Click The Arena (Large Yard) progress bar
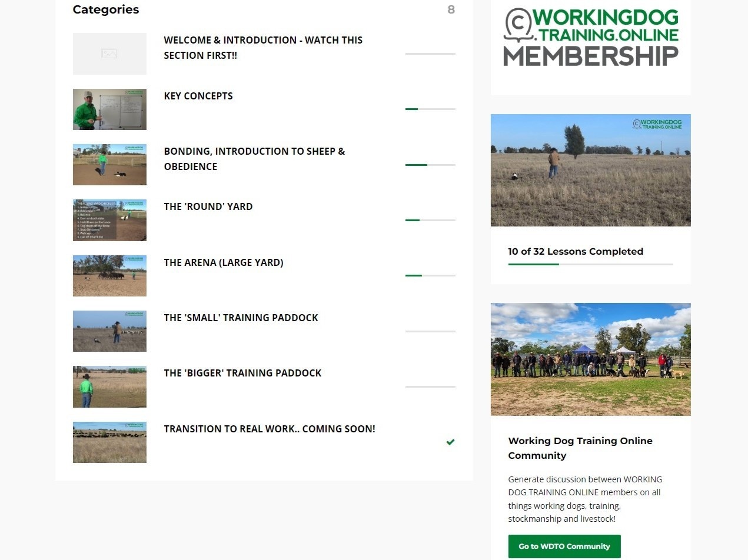This screenshot has height=560, width=748. pos(430,275)
